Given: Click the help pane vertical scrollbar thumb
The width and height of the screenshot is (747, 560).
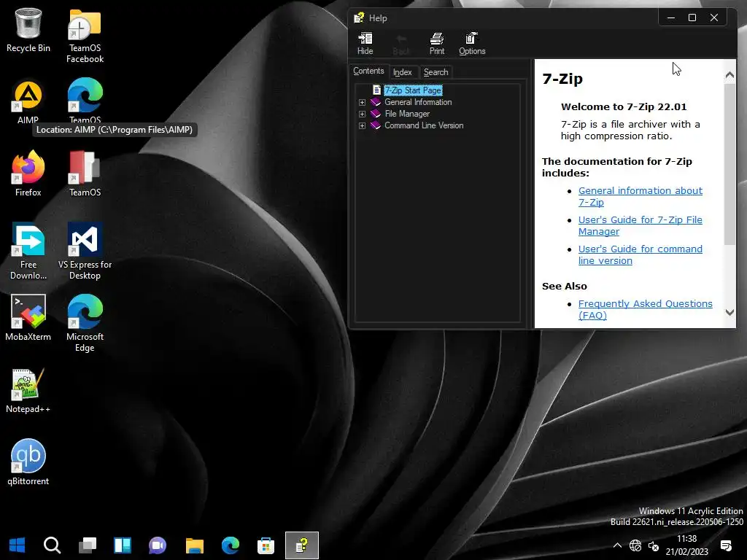Looking at the screenshot, I should pos(729,164).
